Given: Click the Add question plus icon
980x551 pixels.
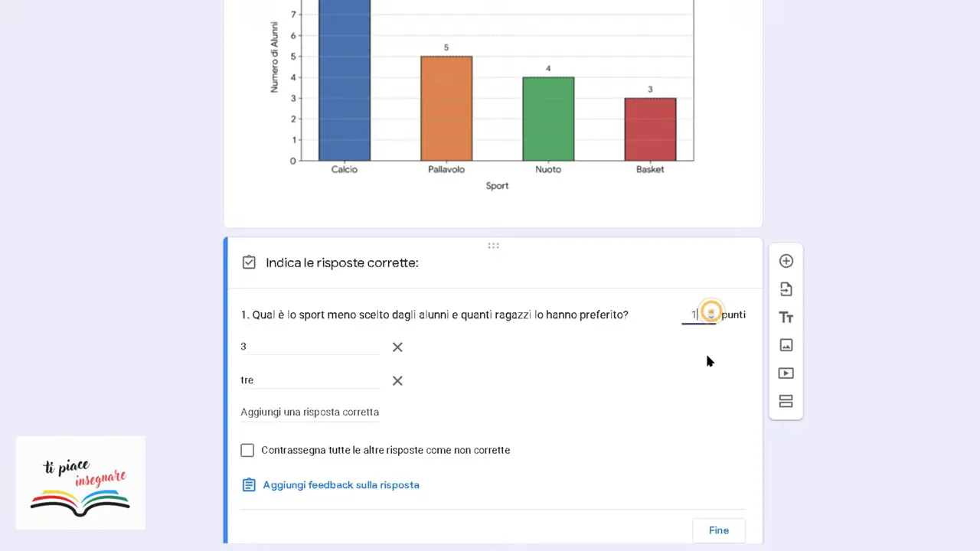Looking at the screenshot, I should 786,261.
